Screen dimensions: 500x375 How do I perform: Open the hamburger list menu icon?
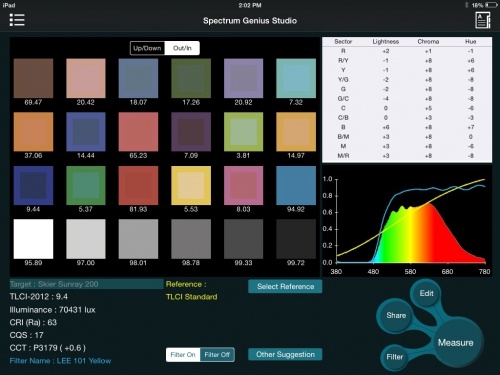point(17,20)
